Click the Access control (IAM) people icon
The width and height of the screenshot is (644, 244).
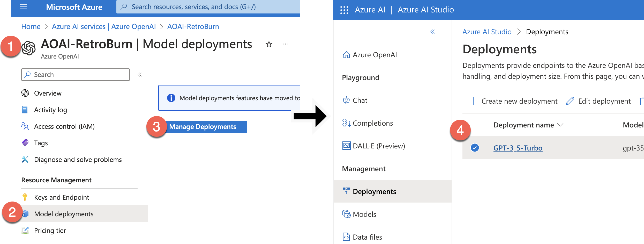pyautogui.click(x=25, y=126)
